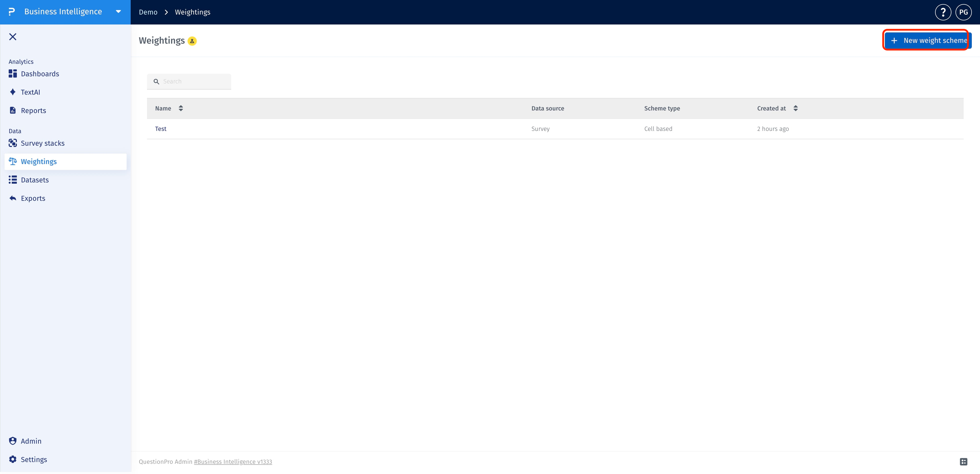Open the Reports document icon
Image resolution: width=980 pixels, height=474 pixels.
13,110
